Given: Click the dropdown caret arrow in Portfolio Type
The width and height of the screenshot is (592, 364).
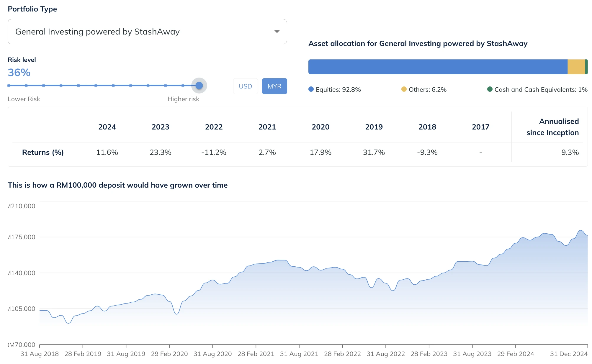Looking at the screenshot, I should (x=277, y=32).
